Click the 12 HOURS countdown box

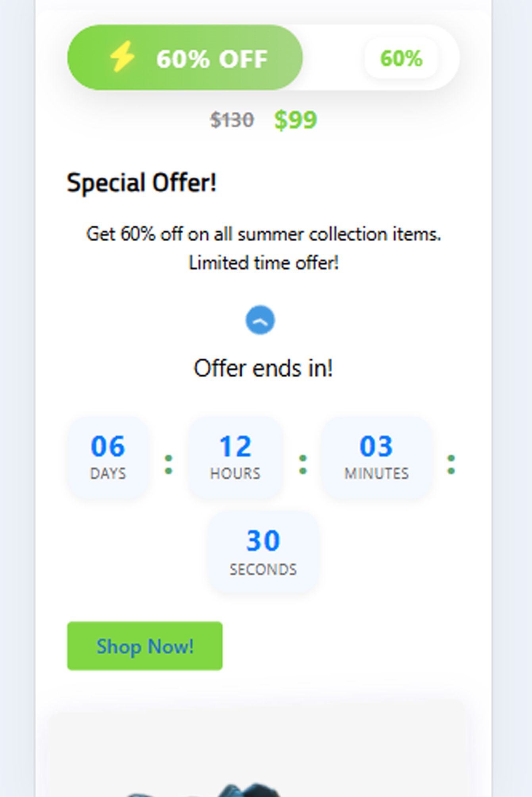coord(235,457)
